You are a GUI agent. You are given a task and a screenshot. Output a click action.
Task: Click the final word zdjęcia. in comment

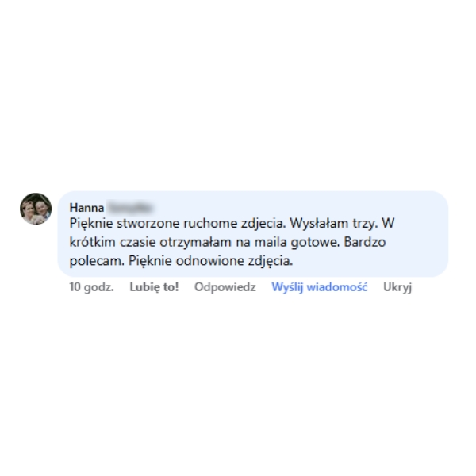click(271, 261)
